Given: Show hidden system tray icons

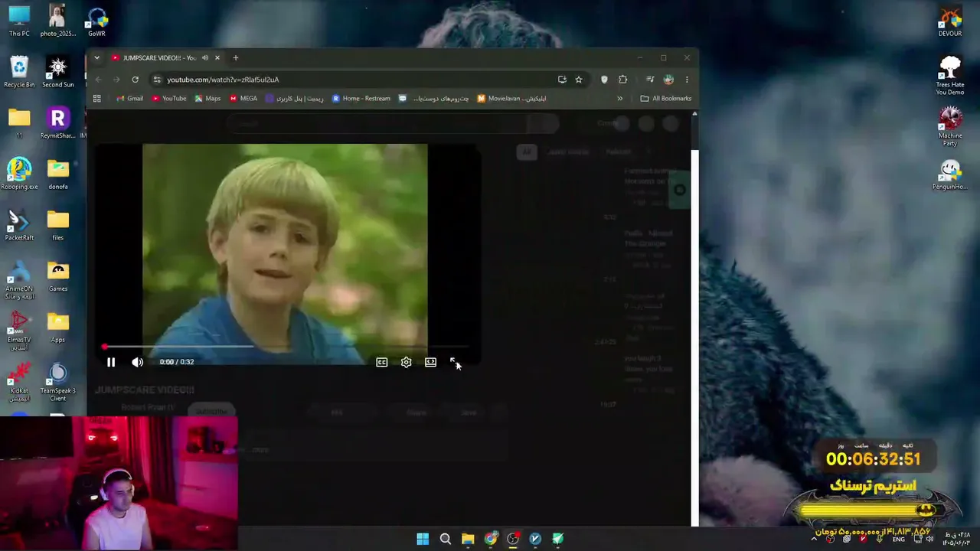Looking at the screenshot, I should pos(814,539).
